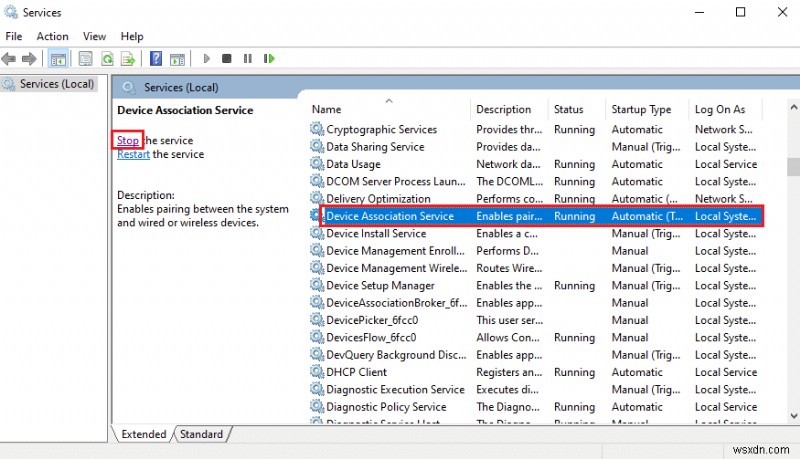Screen dimensions: 800x459
Task: Click the Back arrow in the toolbar
Action: pos(10,59)
